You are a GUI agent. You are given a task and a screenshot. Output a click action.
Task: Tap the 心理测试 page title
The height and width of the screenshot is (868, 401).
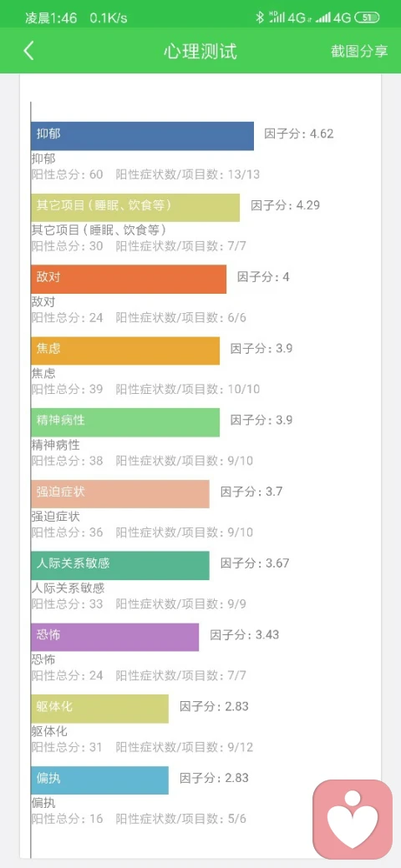click(x=200, y=51)
